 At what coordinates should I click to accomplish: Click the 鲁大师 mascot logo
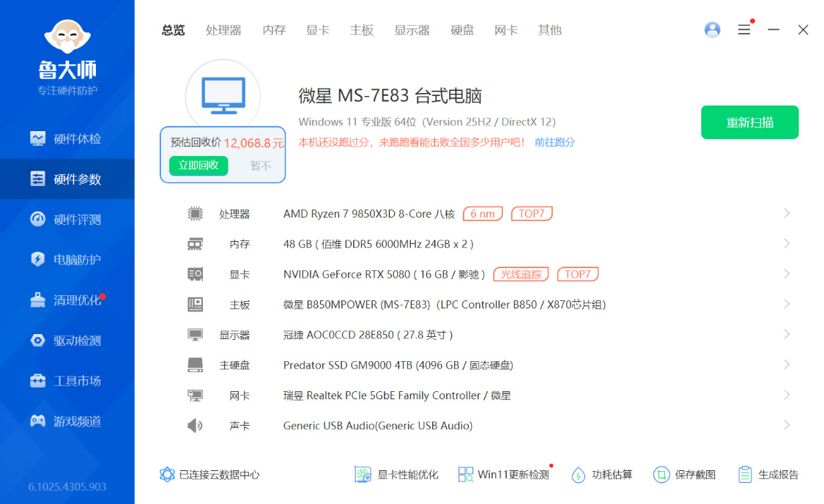coord(67,37)
